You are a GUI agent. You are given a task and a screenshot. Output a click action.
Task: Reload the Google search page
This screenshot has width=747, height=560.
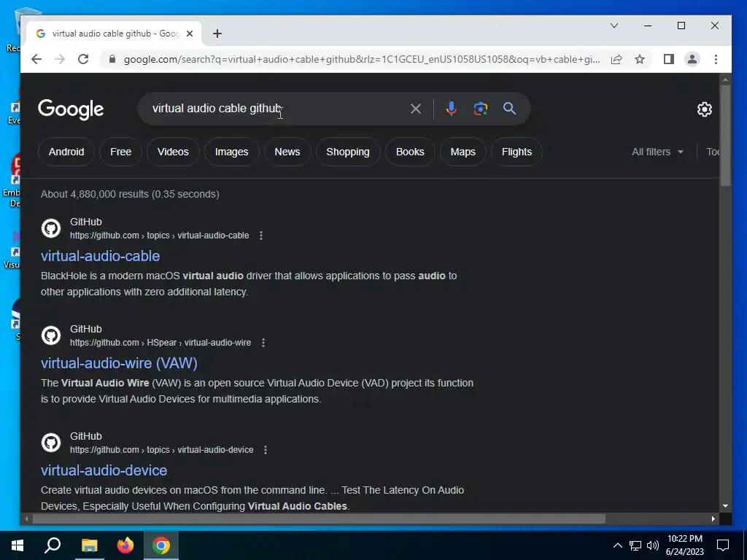coord(83,59)
